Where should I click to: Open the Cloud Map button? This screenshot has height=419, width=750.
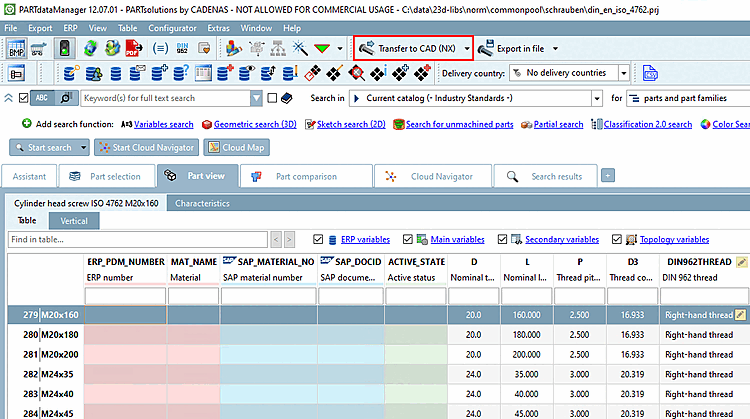[x=237, y=147]
